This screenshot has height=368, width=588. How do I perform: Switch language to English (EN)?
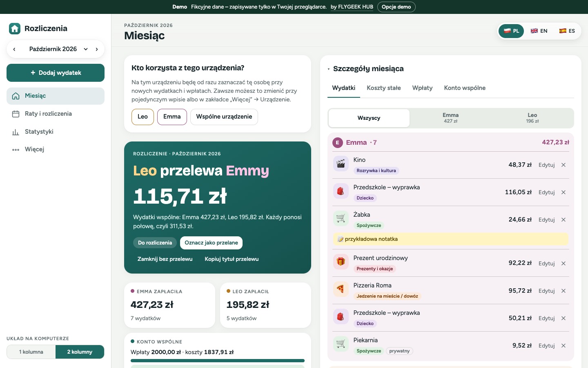pyautogui.click(x=539, y=31)
